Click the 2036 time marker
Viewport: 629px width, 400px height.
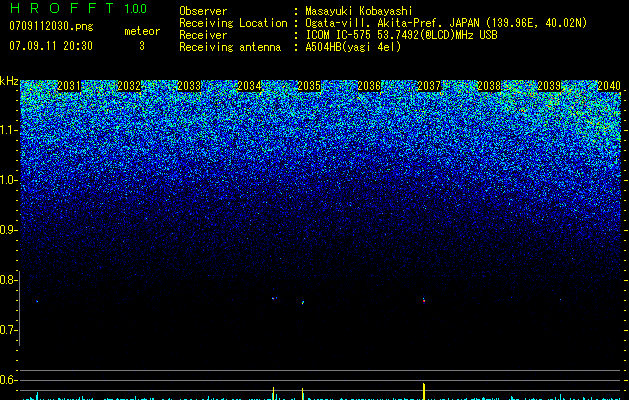(369, 86)
